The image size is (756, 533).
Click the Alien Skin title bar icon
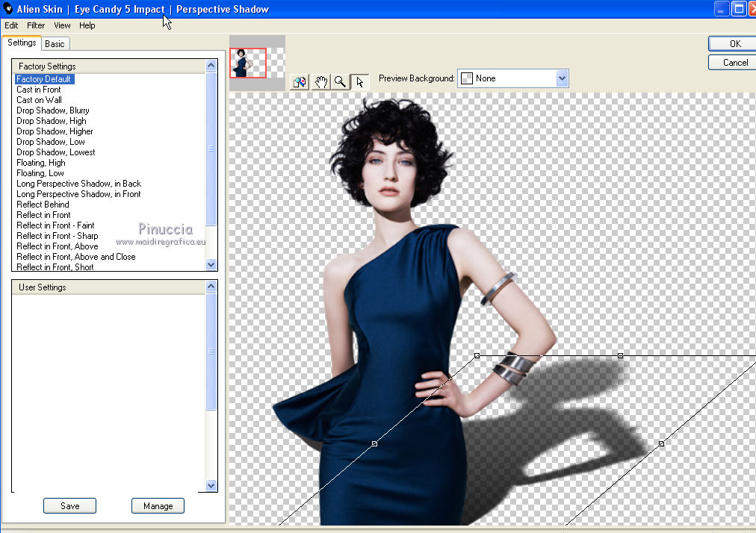coord(7,8)
